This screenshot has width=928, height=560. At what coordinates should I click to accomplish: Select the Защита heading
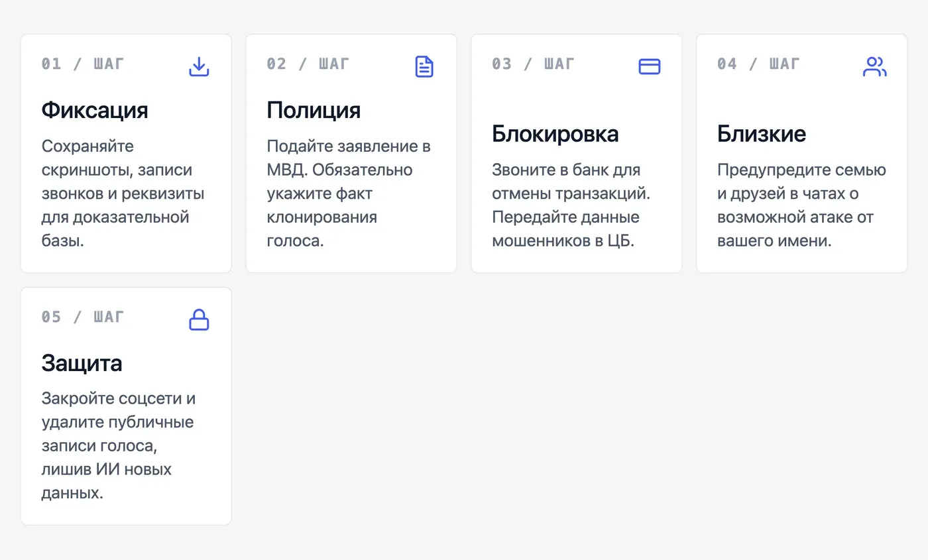pyautogui.click(x=82, y=363)
